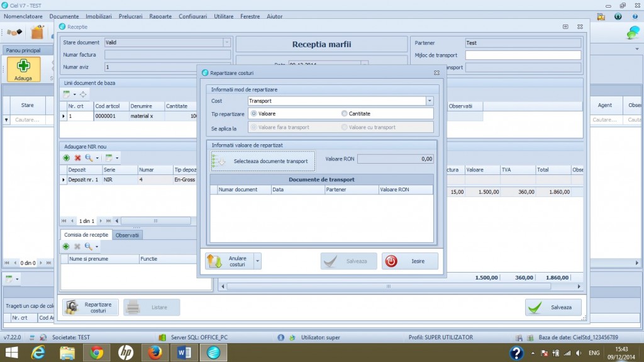
Task: Click next page arrow in NIR navigator
Action: tap(101, 221)
